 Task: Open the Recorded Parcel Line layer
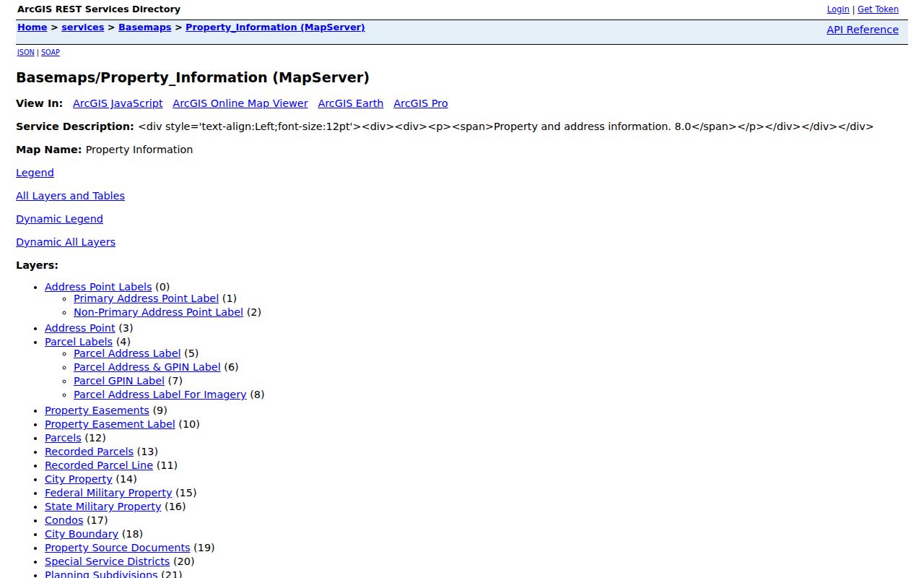point(99,465)
